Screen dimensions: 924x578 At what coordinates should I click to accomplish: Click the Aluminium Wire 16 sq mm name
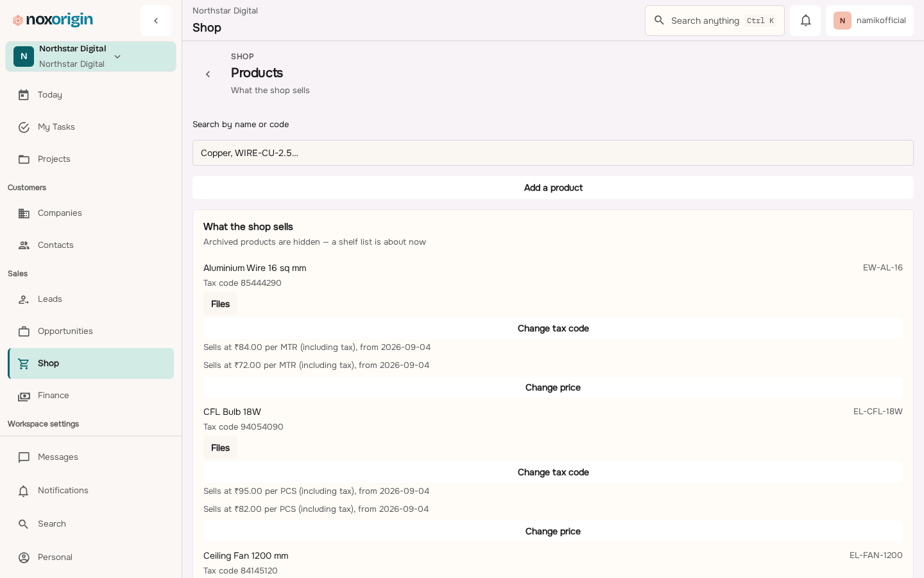pos(255,268)
